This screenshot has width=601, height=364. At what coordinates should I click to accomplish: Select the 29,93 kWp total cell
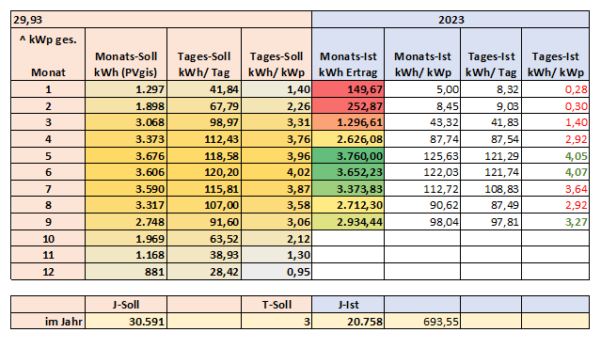162,20
